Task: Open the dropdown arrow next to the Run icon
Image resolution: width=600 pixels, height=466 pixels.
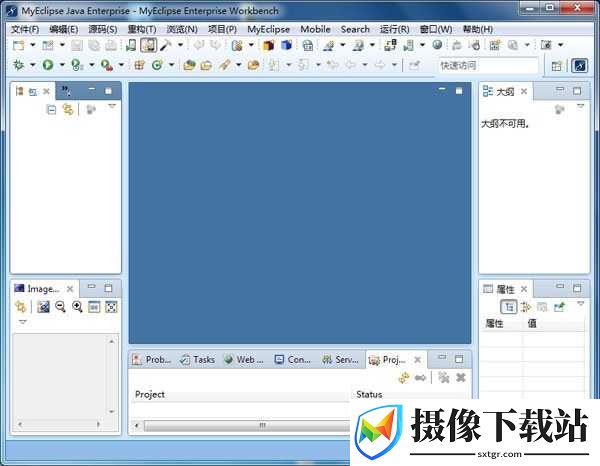Action: pos(62,65)
